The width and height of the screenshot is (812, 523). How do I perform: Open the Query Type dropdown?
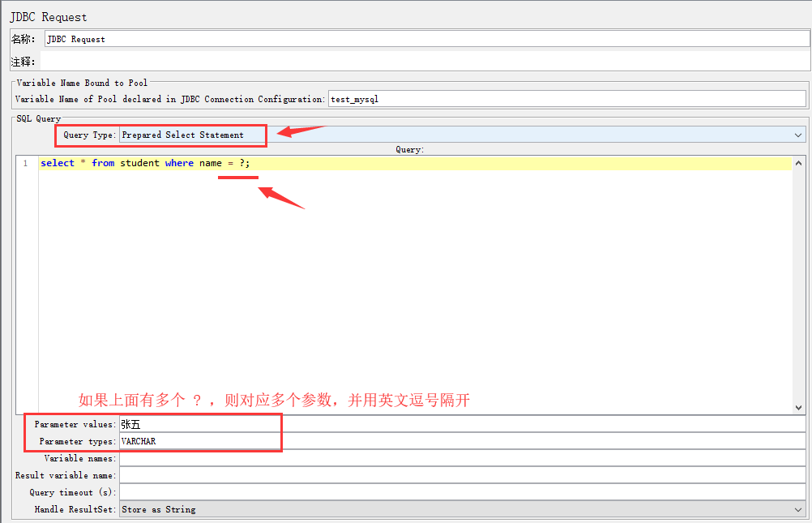click(462, 135)
